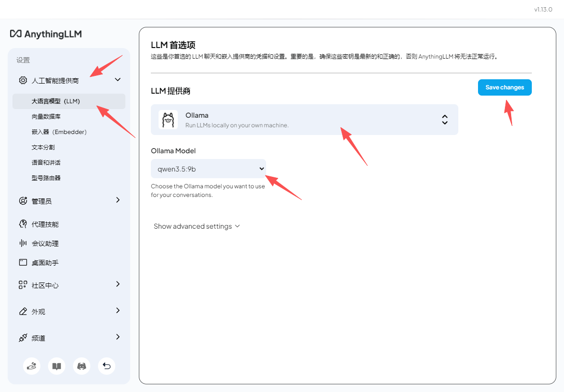Click the 社区中心 grid icon

pos(23,285)
